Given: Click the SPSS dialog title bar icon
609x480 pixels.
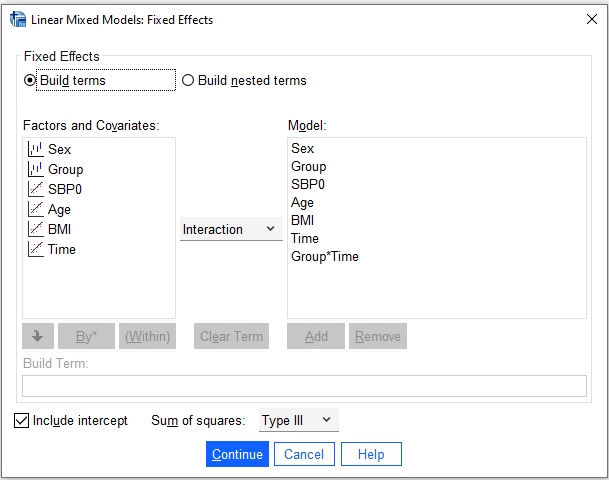Looking at the screenshot, I should (x=17, y=19).
